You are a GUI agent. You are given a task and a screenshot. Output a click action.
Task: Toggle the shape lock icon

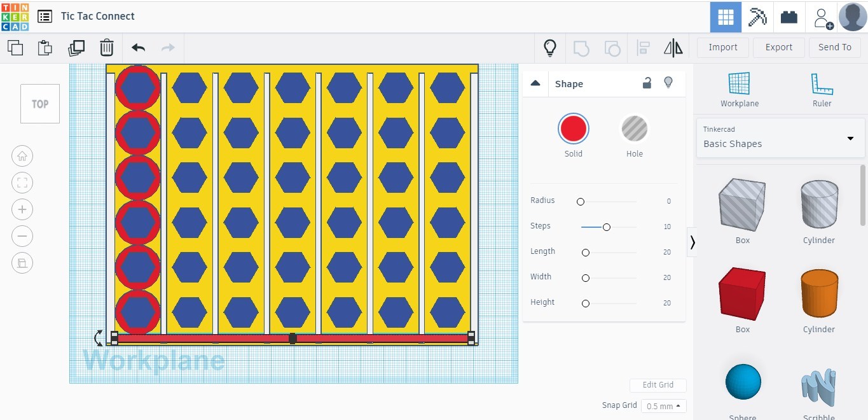647,83
